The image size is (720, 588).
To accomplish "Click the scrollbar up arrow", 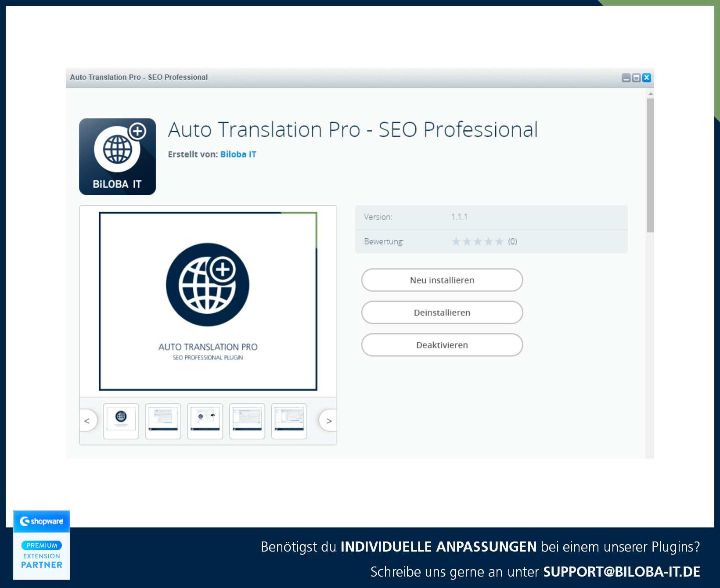I will tap(650, 93).
